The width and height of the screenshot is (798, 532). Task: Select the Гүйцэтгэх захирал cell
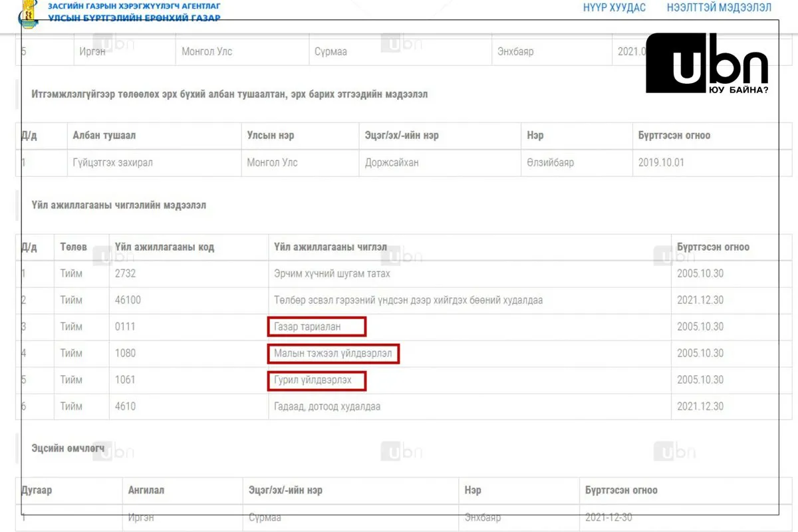pyautogui.click(x=112, y=162)
